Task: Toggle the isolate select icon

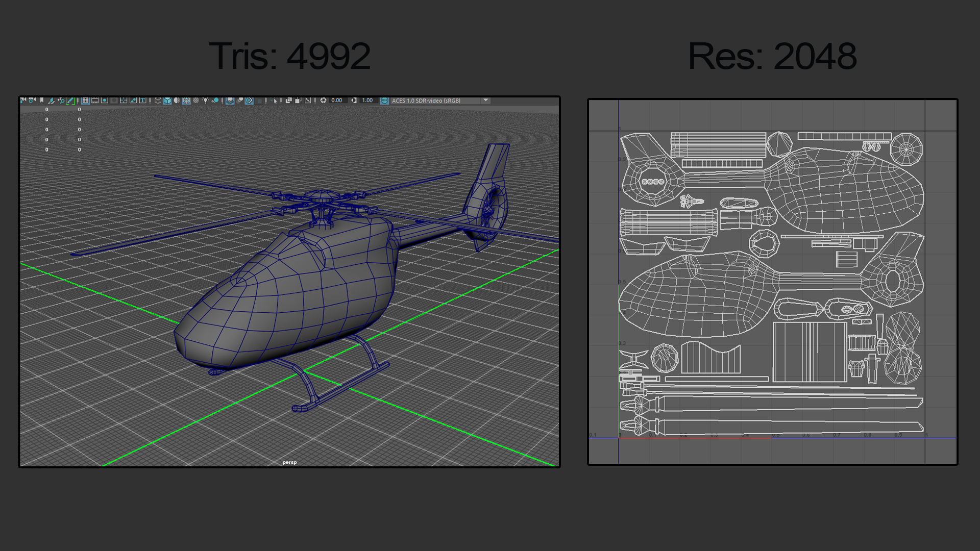Action: (x=274, y=101)
